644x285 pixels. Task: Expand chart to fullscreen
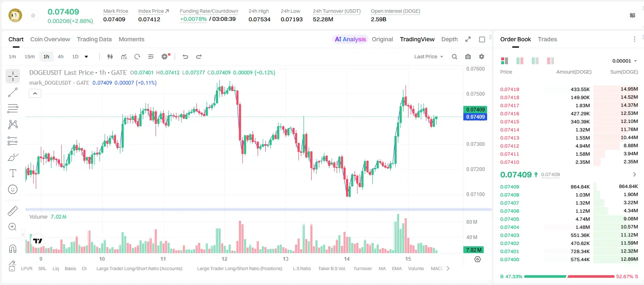pos(468,39)
